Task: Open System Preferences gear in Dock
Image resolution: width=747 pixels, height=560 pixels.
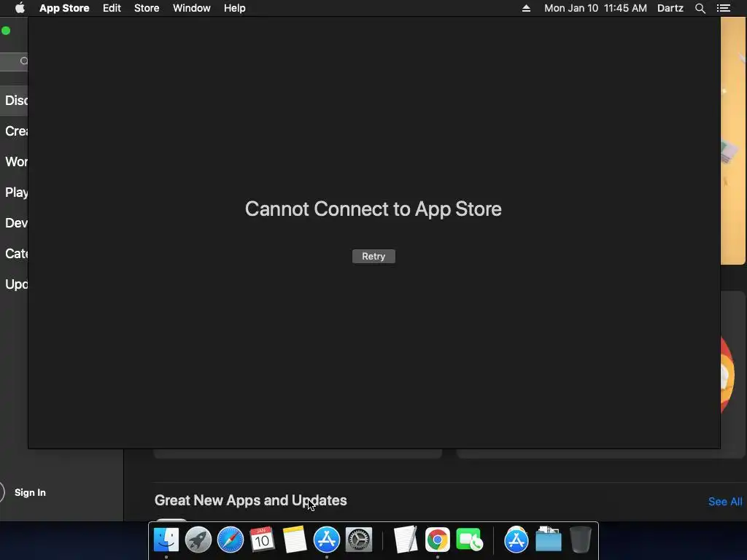Action: tap(359, 540)
